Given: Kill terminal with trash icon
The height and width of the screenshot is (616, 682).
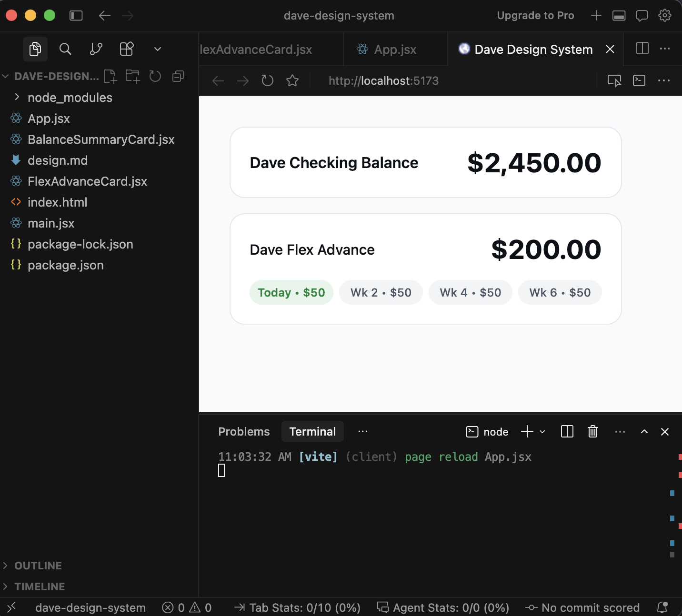Looking at the screenshot, I should click(593, 432).
